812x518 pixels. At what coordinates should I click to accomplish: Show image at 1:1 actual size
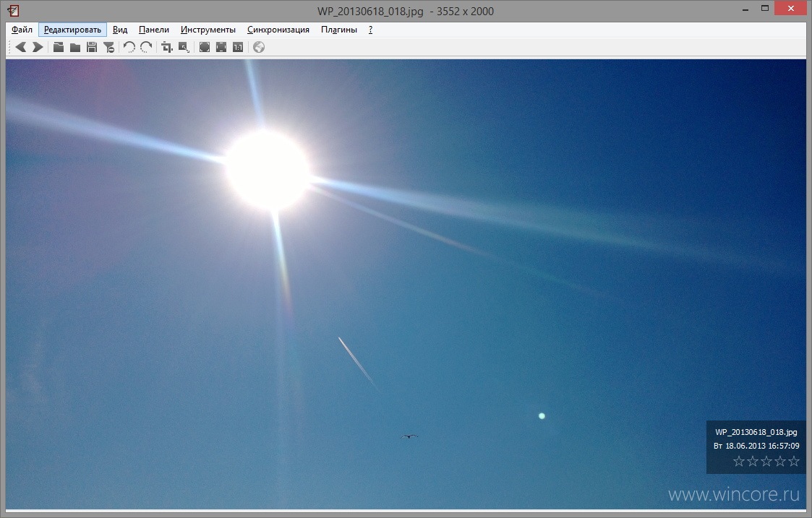point(238,47)
